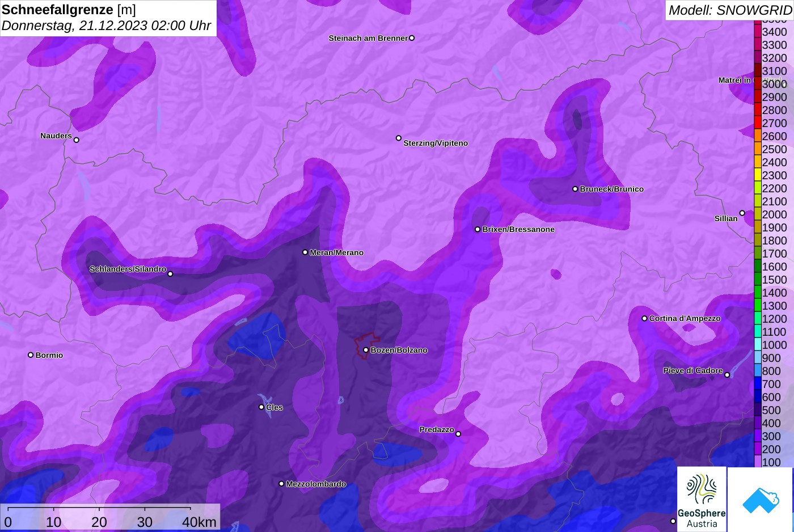Viewport: 794px width, 532px height.
Task: Click the 3000 legend color swatch
Action: (757, 84)
